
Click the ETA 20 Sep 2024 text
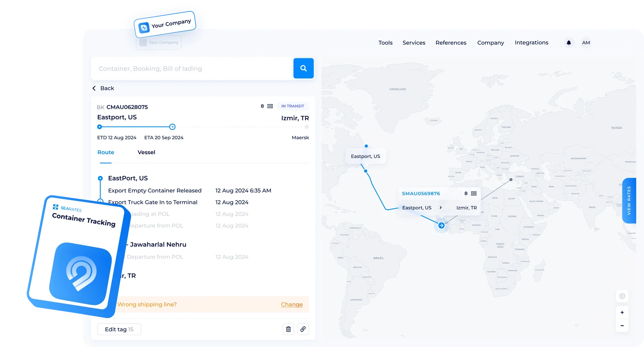coord(164,138)
